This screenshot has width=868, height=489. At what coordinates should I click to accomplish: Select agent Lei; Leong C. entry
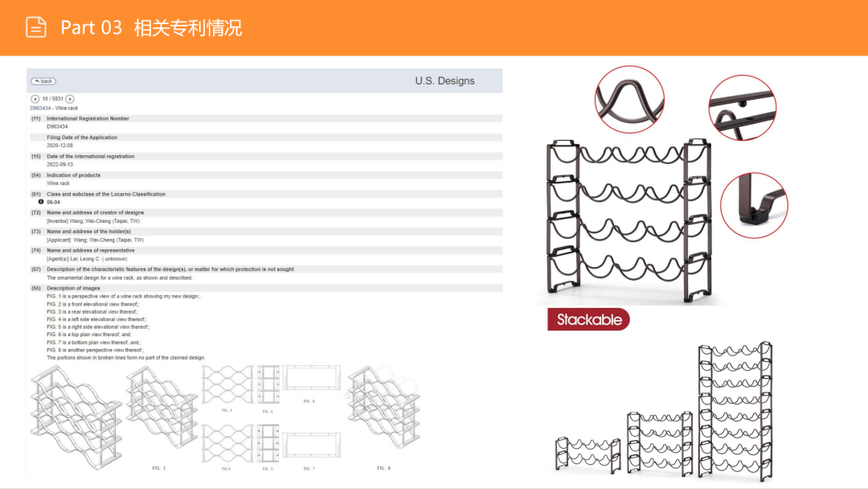pos(87,259)
